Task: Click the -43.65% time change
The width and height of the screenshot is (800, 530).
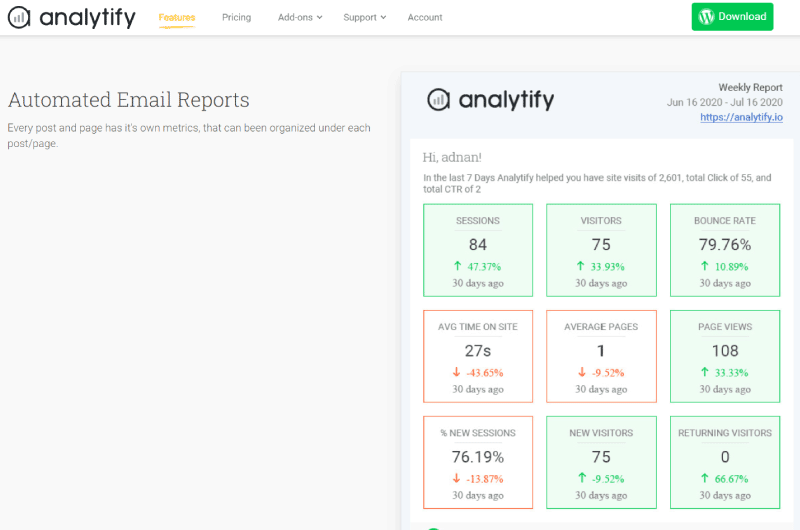Action: pyautogui.click(x=485, y=373)
